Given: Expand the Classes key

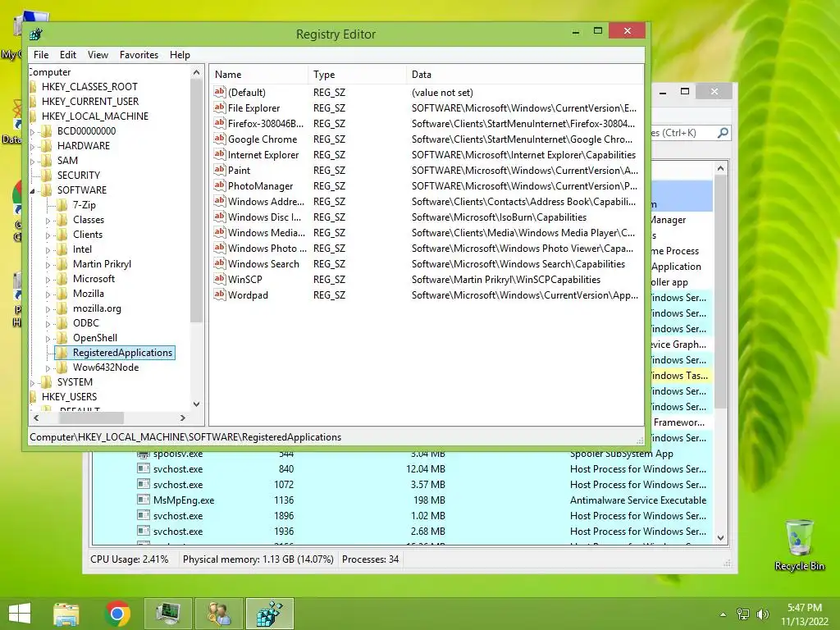Looking at the screenshot, I should [x=48, y=220].
